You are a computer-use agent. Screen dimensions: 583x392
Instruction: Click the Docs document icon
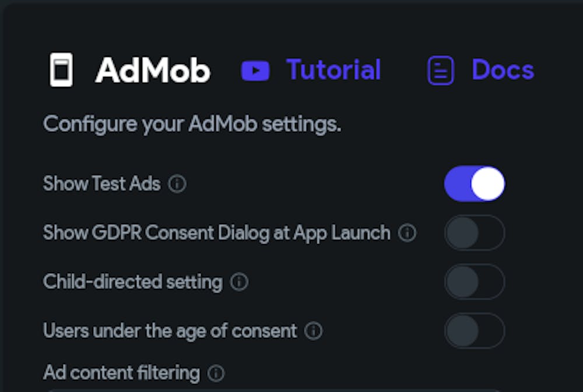pyautogui.click(x=440, y=70)
